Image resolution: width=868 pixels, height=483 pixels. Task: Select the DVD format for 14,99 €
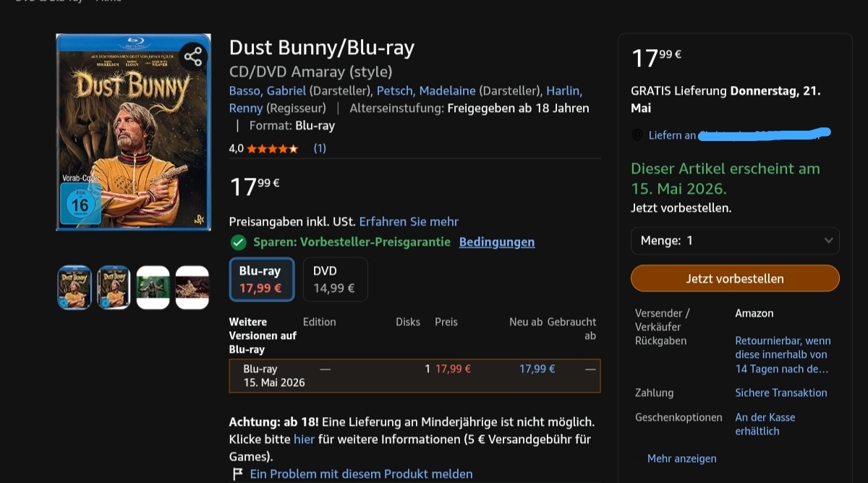(336, 279)
